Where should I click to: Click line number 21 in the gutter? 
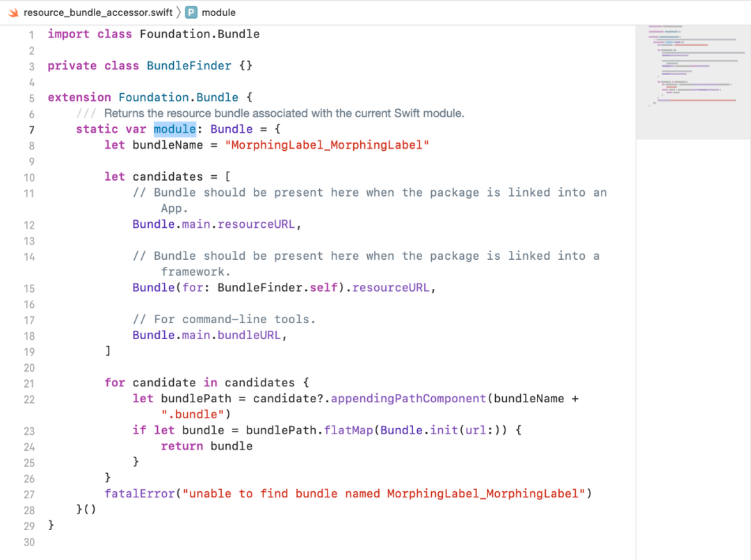coord(29,384)
